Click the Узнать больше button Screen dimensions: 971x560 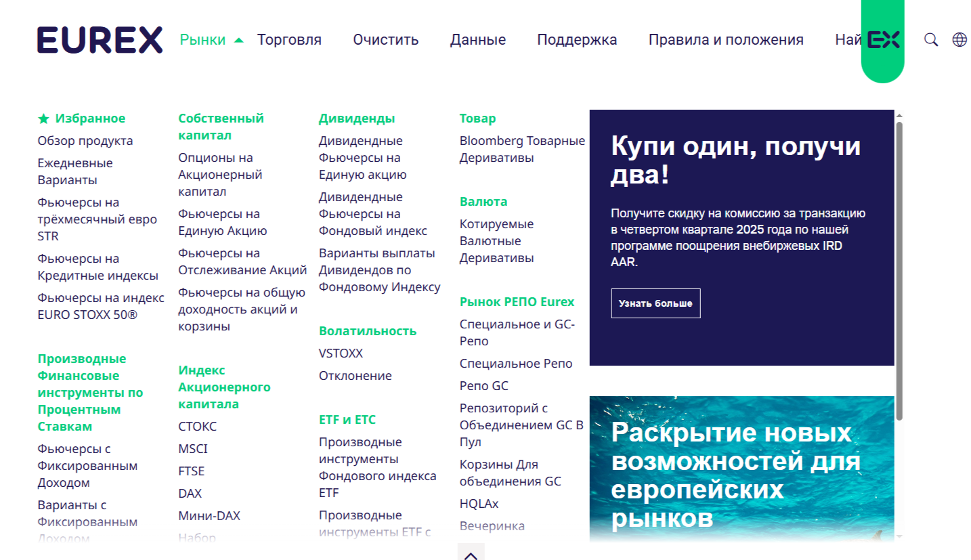(x=655, y=303)
